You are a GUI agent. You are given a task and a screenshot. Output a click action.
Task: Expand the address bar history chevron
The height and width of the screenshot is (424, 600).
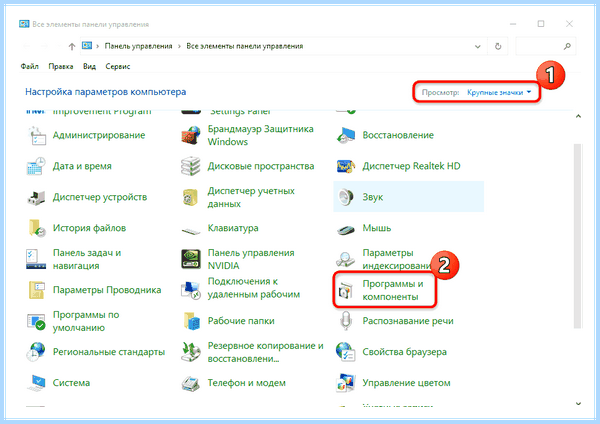[478, 47]
